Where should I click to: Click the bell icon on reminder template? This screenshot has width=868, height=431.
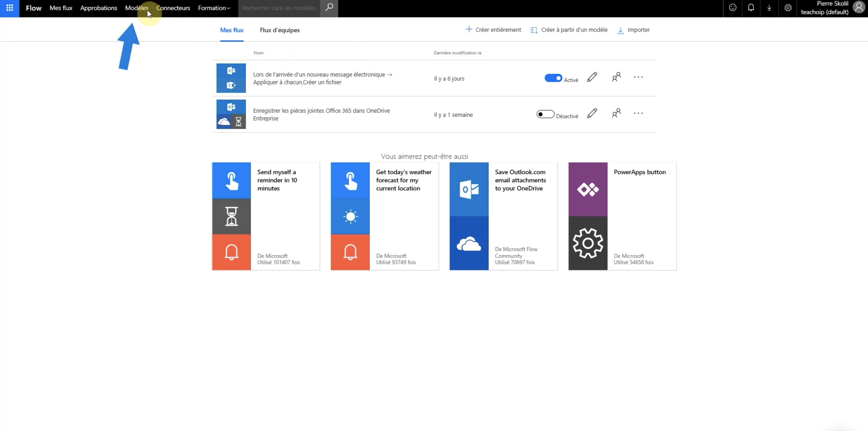(x=231, y=252)
